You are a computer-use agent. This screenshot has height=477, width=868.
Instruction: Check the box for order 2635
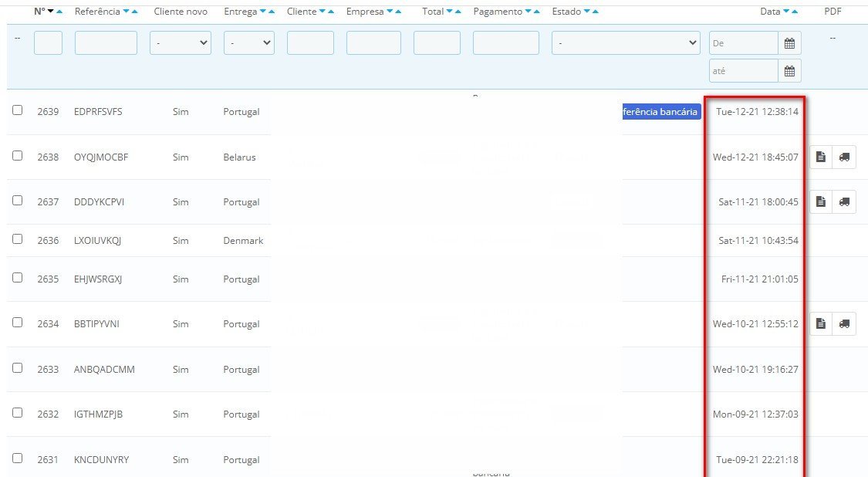[x=18, y=278]
